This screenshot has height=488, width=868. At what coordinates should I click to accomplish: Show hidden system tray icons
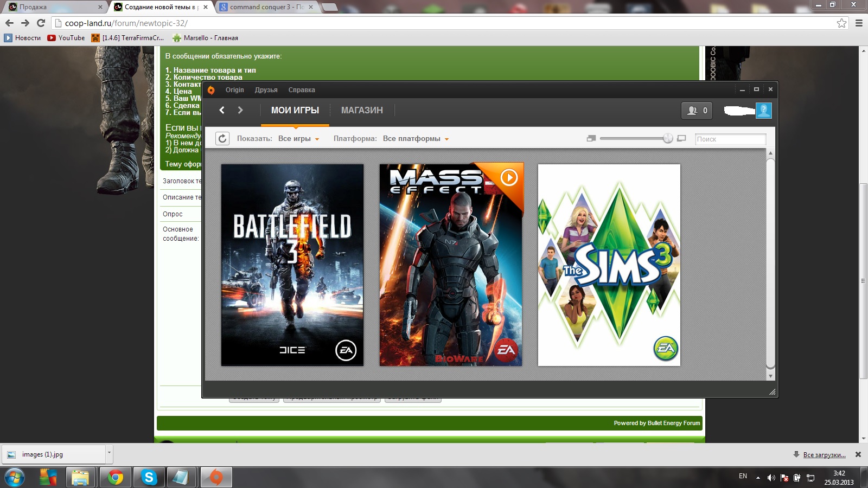click(x=758, y=478)
